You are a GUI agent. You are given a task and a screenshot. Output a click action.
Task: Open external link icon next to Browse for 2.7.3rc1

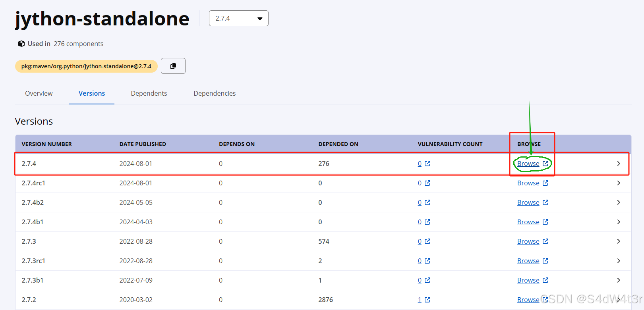tap(545, 261)
